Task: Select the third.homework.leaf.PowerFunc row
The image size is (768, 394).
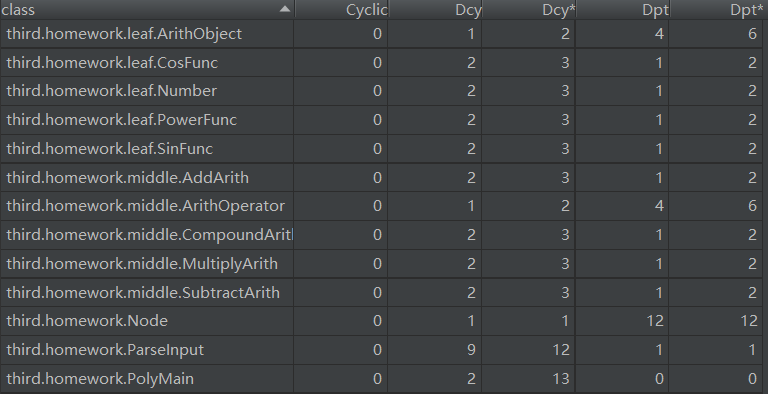Action: pyautogui.click(x=382, y=120)
